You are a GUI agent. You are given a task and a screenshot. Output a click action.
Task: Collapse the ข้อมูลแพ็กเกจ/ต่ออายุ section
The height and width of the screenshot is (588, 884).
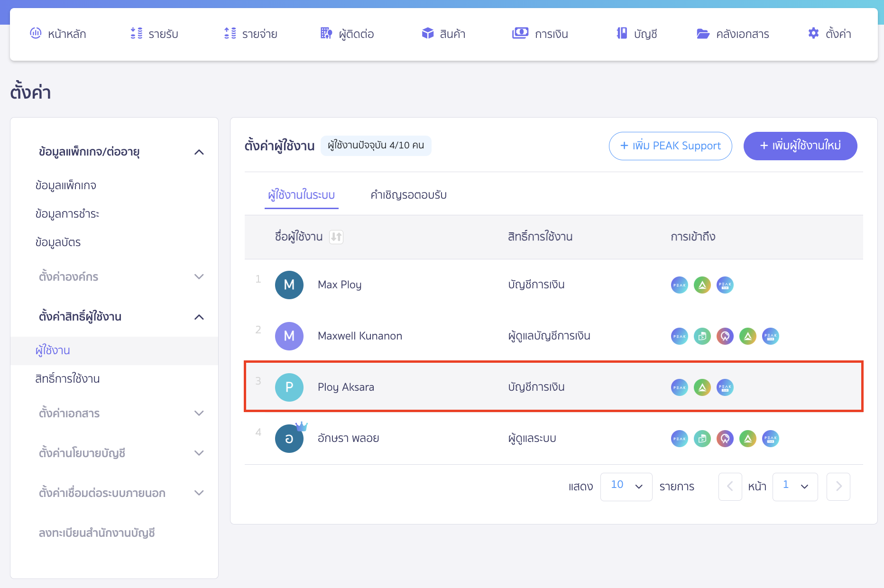[x=199, y=152]
